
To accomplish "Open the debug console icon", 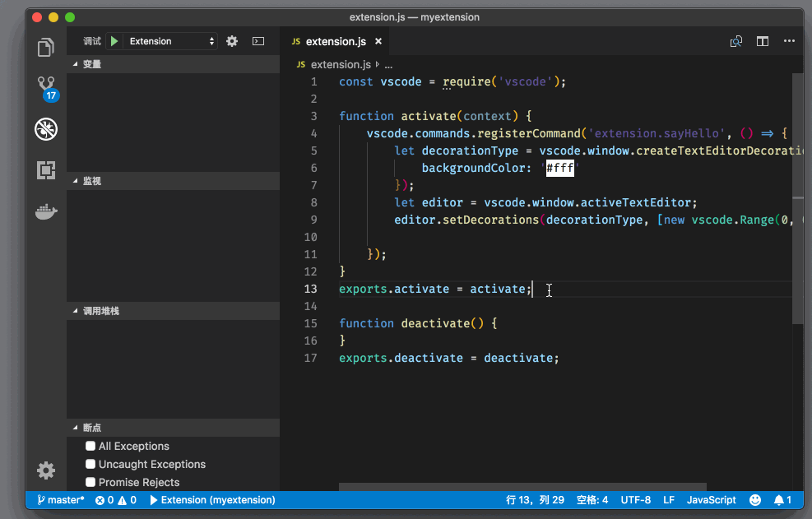I will coord(258,41).
